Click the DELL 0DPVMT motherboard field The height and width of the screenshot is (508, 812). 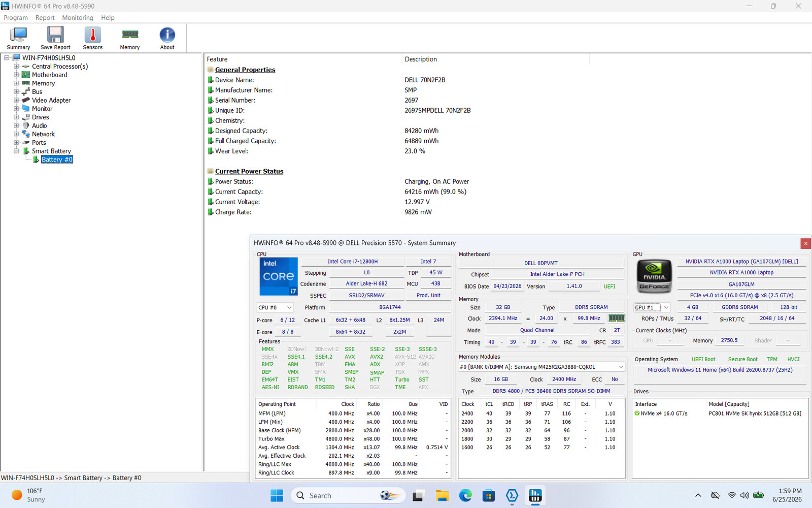[x=541, y=263]
